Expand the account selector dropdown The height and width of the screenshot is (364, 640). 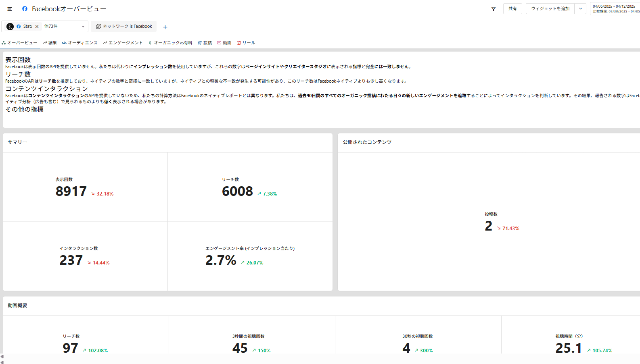(83, 27)
